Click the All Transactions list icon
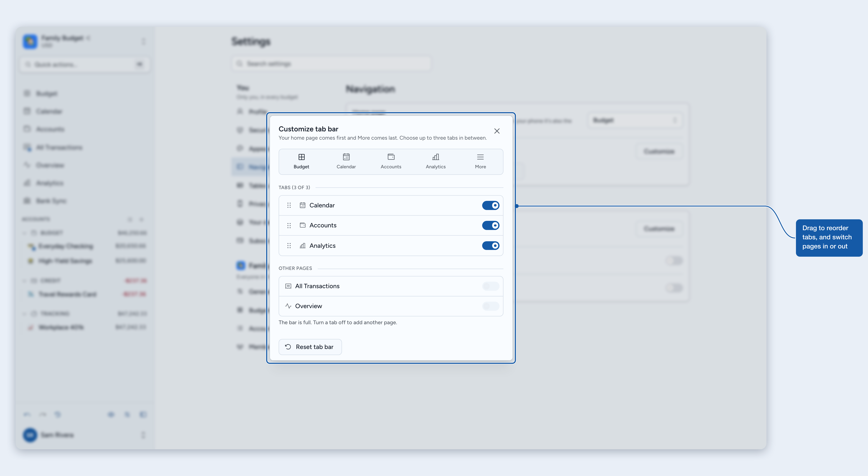Screen dimensions: 868x476 click(x=288, y=286)
